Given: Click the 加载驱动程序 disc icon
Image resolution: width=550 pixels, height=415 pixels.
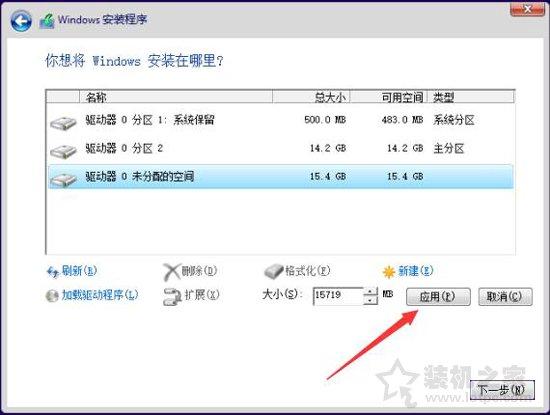Looking at the screenshot, I should pyautogui.click(x=52, y=295).
